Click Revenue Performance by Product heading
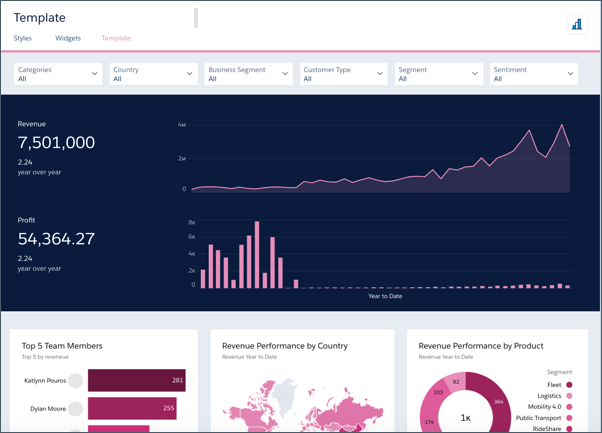The image size is (602, 433). pyautogui.click(x=481, y=346)
